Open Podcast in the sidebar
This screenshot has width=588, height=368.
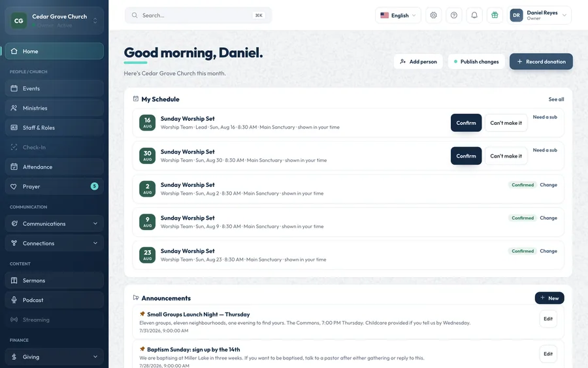54,300
